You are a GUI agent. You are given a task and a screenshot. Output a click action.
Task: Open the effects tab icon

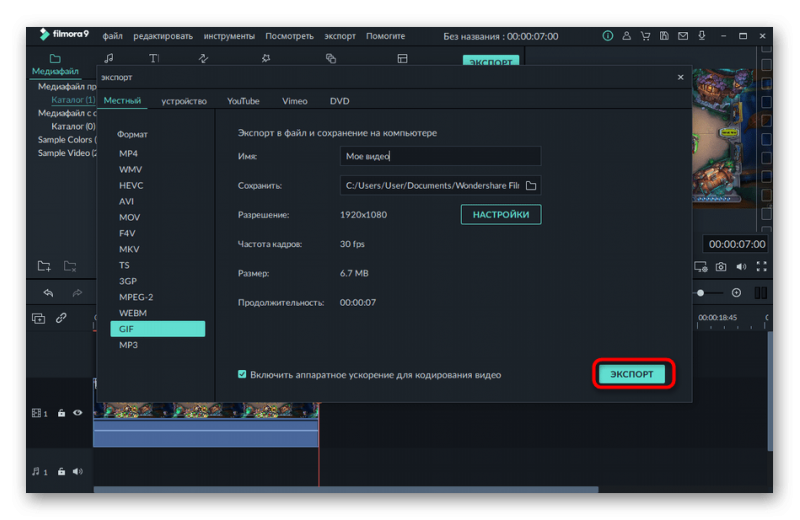(x=265, y=58)
